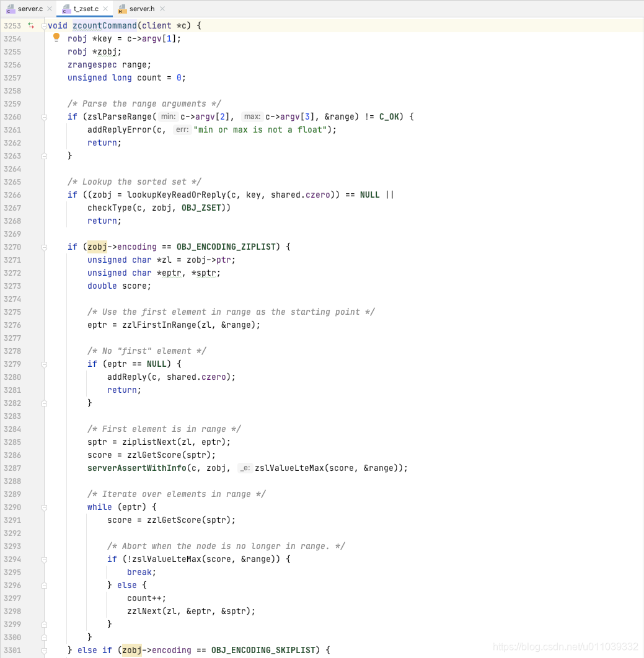This screenshot has height=658, width=644.
Task: Collapse the zslValueLteMax if block at line 3294
Action: tap(44, 559)
